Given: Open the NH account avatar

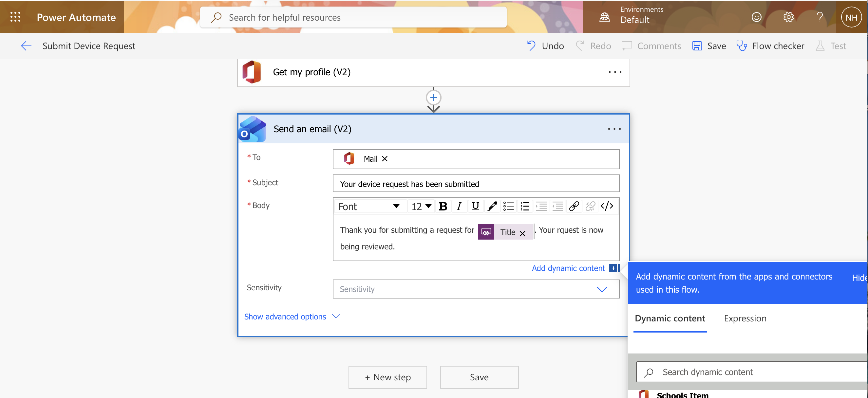Looking at the screenshot, I should [x=851, y=17].
